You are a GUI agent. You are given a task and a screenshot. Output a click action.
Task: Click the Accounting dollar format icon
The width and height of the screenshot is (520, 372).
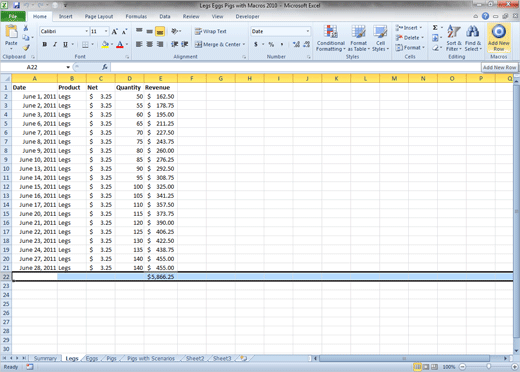tap(256, 44)
